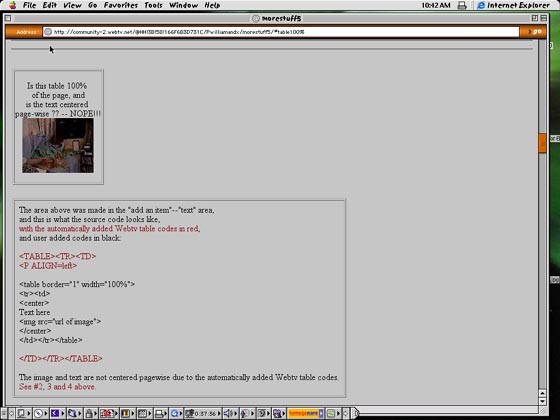Click the printer module in the control strip
This screenshot has width=560, height=420.
tap(159, 414)
